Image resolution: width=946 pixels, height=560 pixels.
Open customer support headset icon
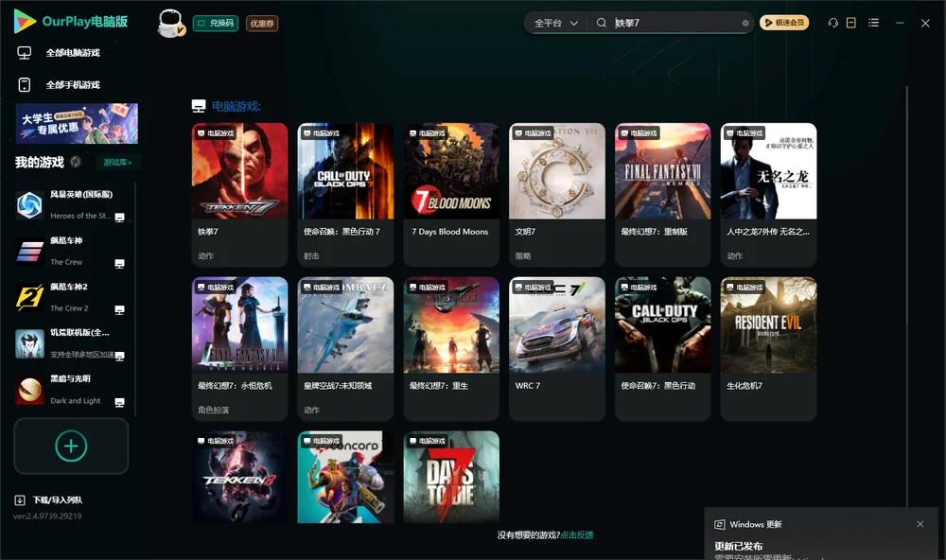832,23
